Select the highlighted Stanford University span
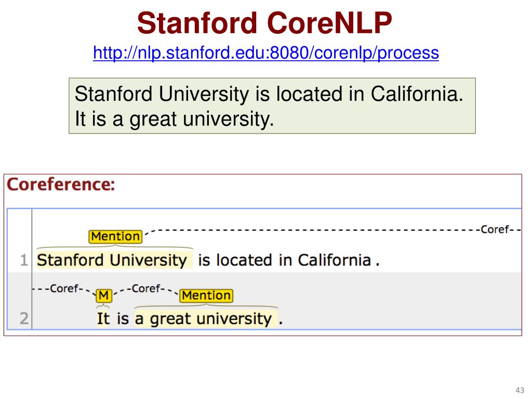This screenshot has width=532, height=399. coord(115,261)
